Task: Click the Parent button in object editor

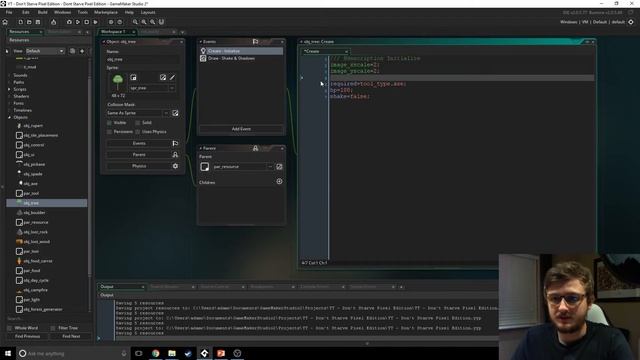Action: pyautogui.click(x=139, y=155)
